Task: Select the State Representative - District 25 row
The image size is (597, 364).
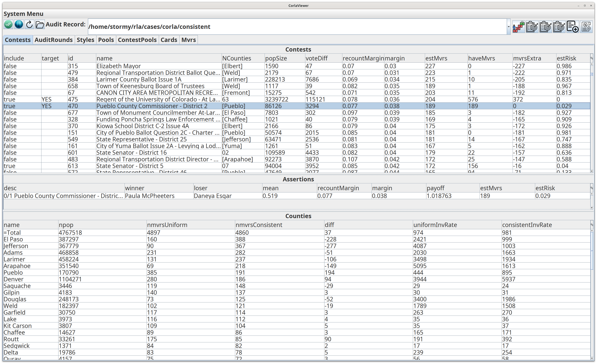Action: tap(297, 139)
